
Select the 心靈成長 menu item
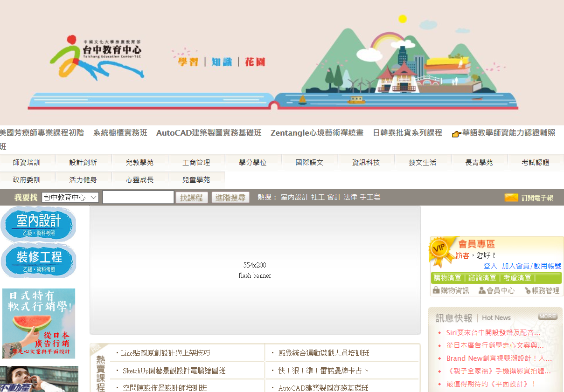pyautogui.click(x=139, y=179)
